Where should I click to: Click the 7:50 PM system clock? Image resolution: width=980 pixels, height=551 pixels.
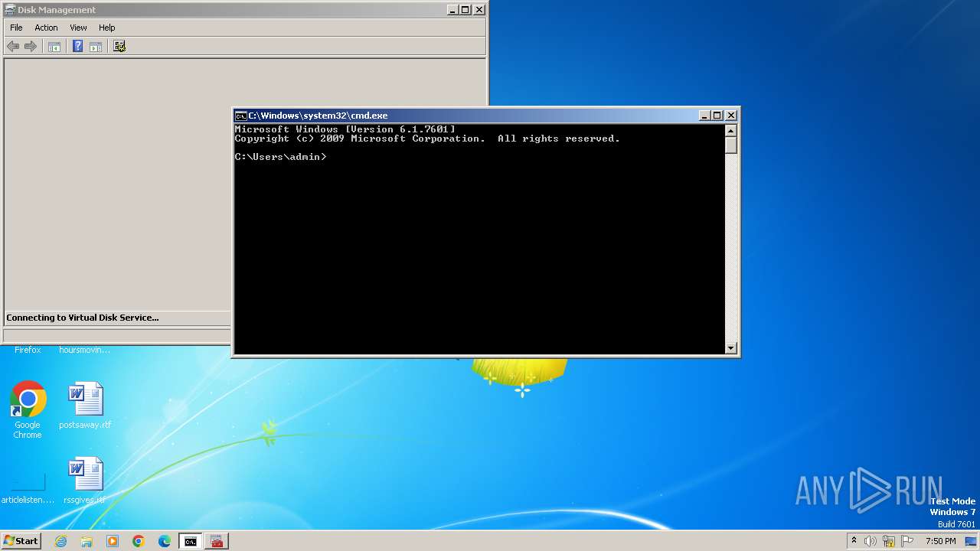(941, 541)
